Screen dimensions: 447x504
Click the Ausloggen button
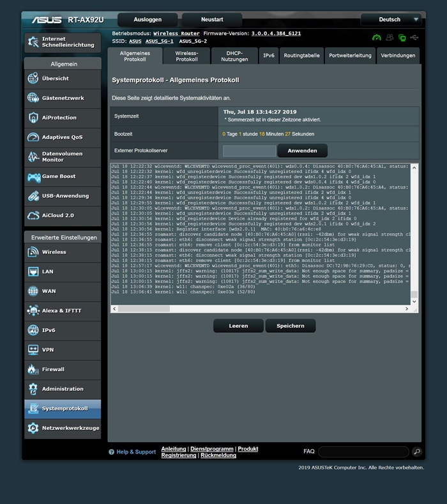coord(148,20)
